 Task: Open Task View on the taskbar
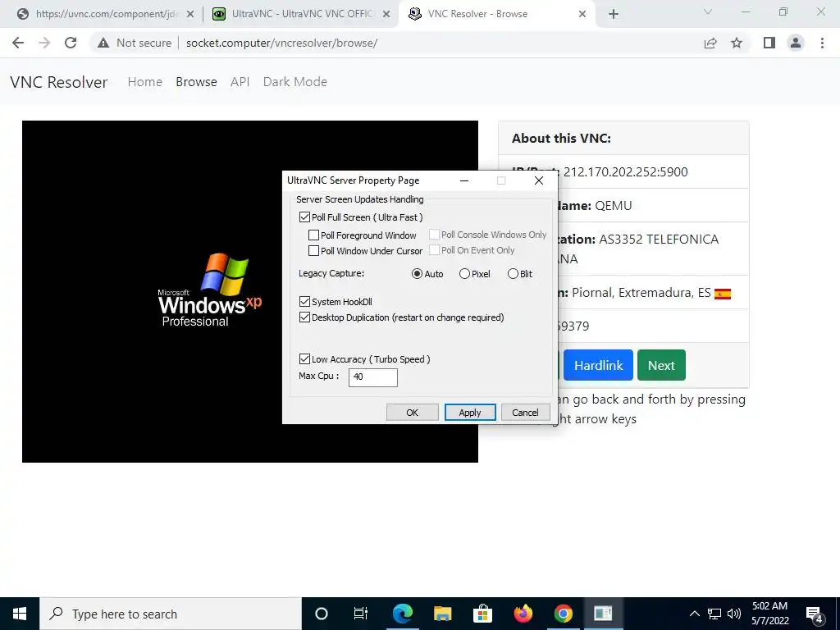point(361,614)
